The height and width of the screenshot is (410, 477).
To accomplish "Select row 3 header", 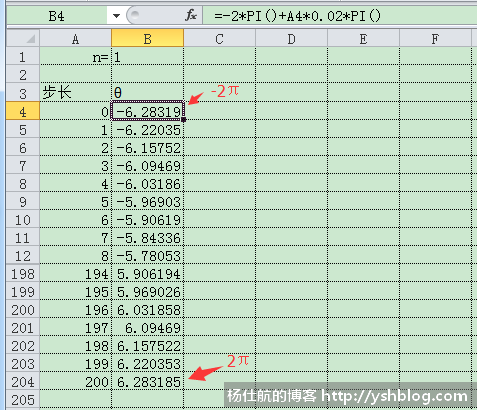I will click(23, 92).
